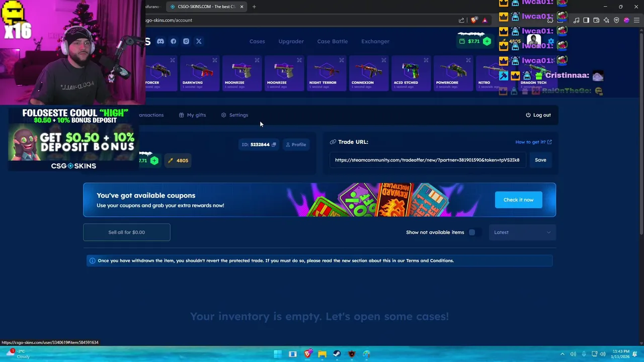
Task: Click the taskbar clock showing 11:43 PM
Action: click(621, 354)
